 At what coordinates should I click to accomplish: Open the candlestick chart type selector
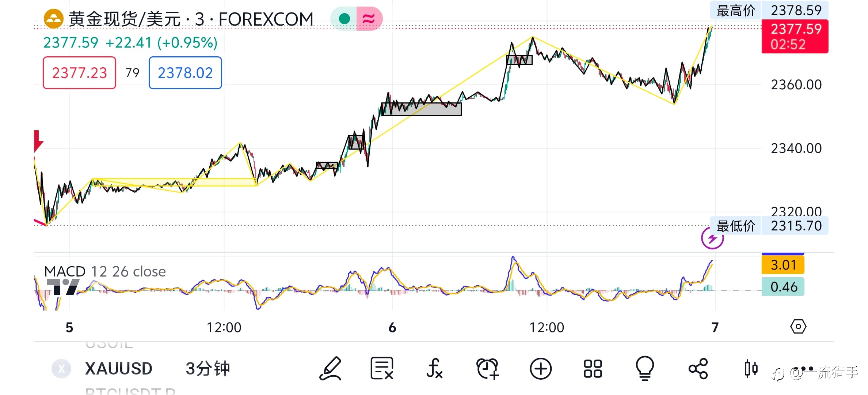click(751, 368)
